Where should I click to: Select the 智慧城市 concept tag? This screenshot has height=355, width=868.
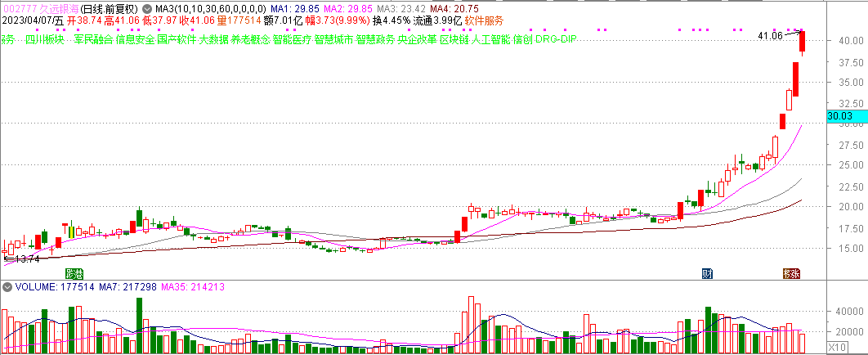coord(333,38)
